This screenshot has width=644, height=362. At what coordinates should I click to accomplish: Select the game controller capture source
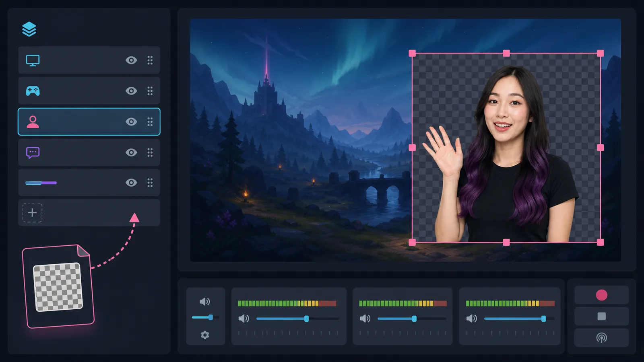(89, 91)
